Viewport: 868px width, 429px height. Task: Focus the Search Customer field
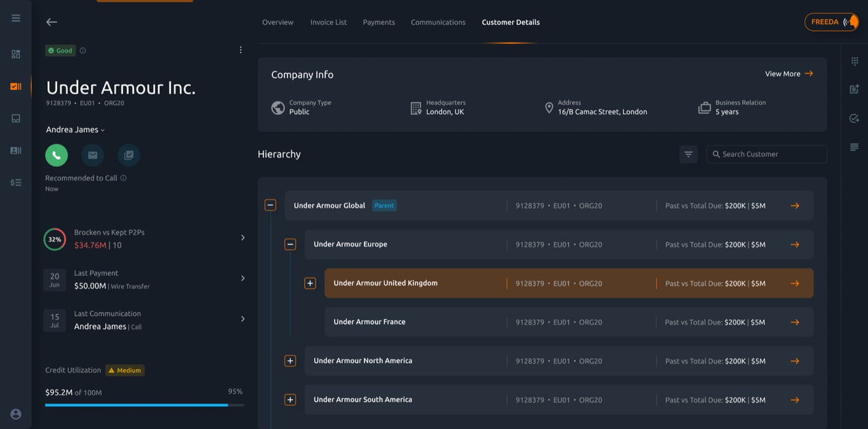[x=767, y=154]
